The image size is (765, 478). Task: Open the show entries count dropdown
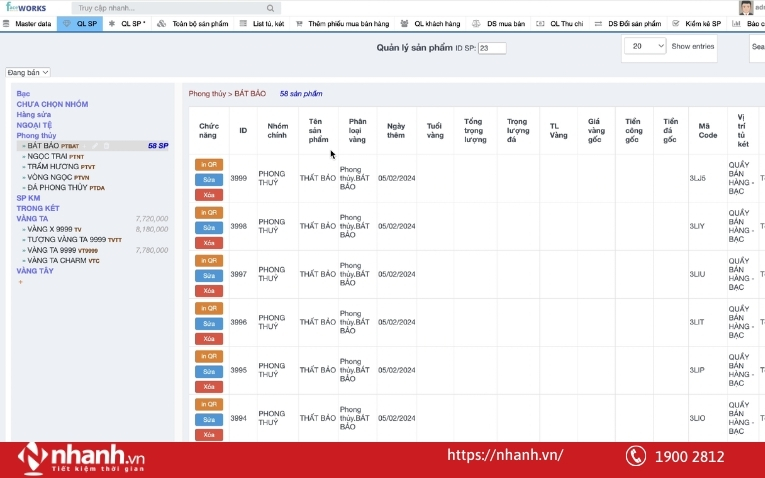click(644, 46)
